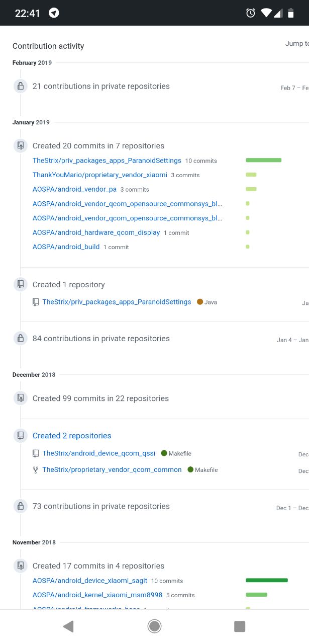Open second AOSPA/android_vendor_qcom_opensource_commonsys link
Image resolution: width=309 pixels, height=644 pixels.
tap(128, 218)
